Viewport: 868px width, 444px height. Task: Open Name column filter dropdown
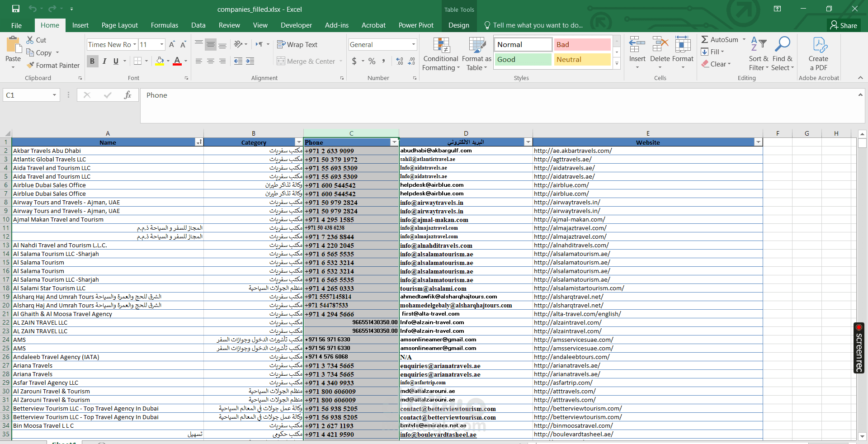pyautogui.click(x=199, y=142)
